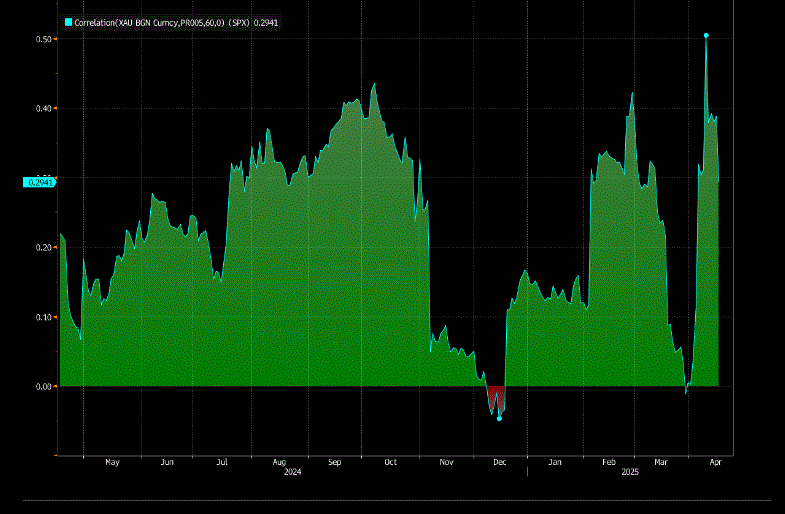
Task: Click the Jun x-axis label
Action: pos(167,462)
